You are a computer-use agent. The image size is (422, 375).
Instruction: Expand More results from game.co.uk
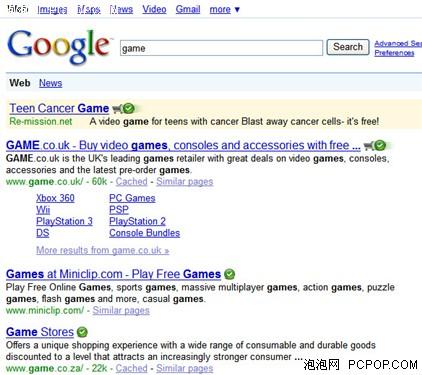pos(103,250)
